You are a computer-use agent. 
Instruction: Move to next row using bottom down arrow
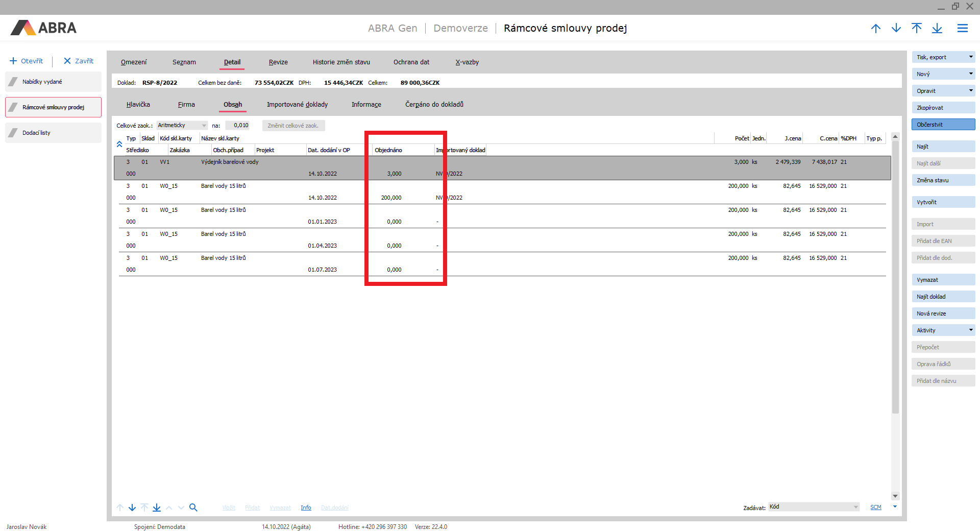click(x=132, y=508)
